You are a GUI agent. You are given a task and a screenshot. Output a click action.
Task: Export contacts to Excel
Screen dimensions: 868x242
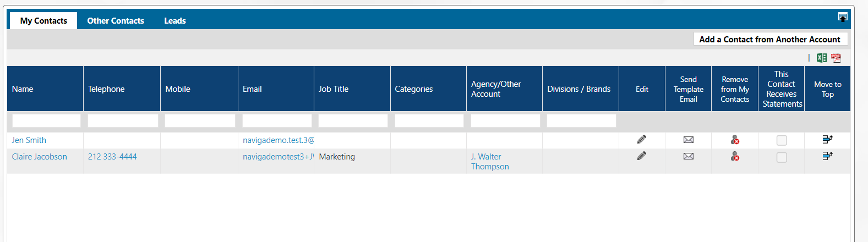(822, 58)
